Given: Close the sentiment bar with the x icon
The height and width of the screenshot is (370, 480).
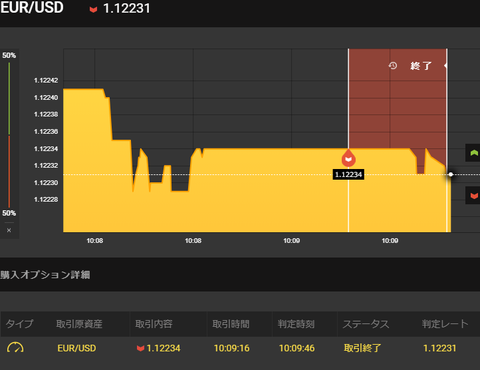Looking at the screenshot, I should tap(9, 230).
